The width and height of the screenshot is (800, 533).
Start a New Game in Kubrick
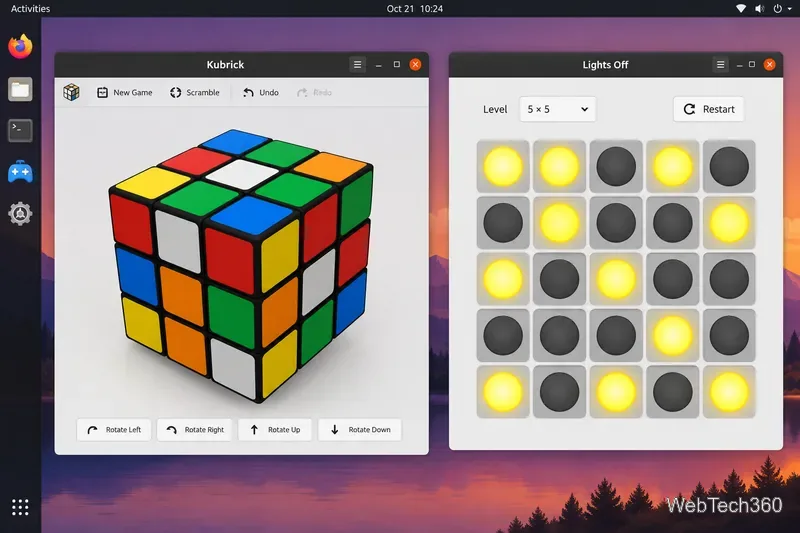click(x=125, y=92)
